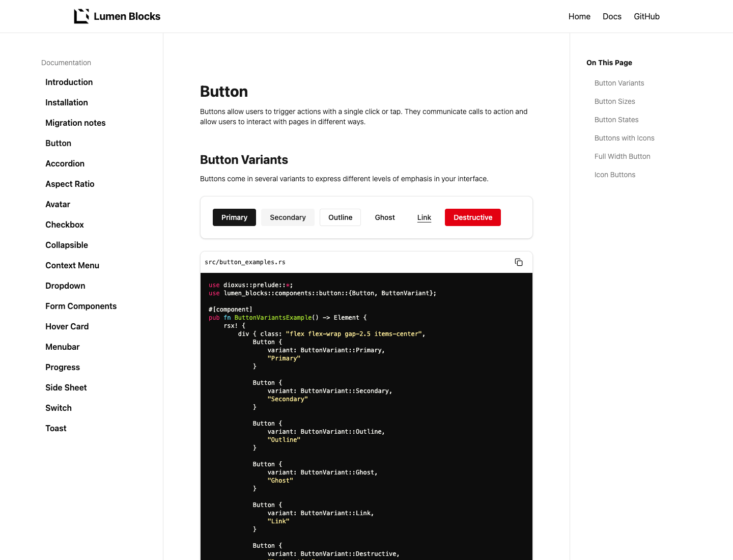Click the "Outline" string in code
The width and height of the screenshot is (733, 560).
(284, 440)
